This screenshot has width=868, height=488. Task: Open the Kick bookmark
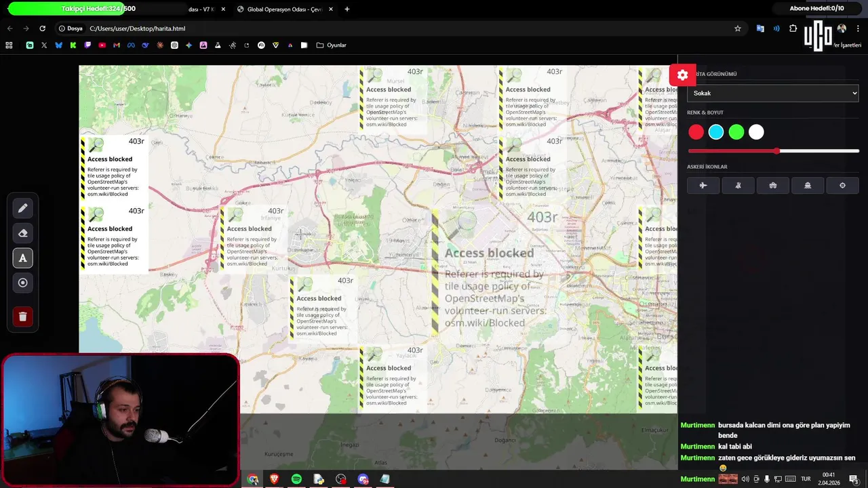pos(73,45)
